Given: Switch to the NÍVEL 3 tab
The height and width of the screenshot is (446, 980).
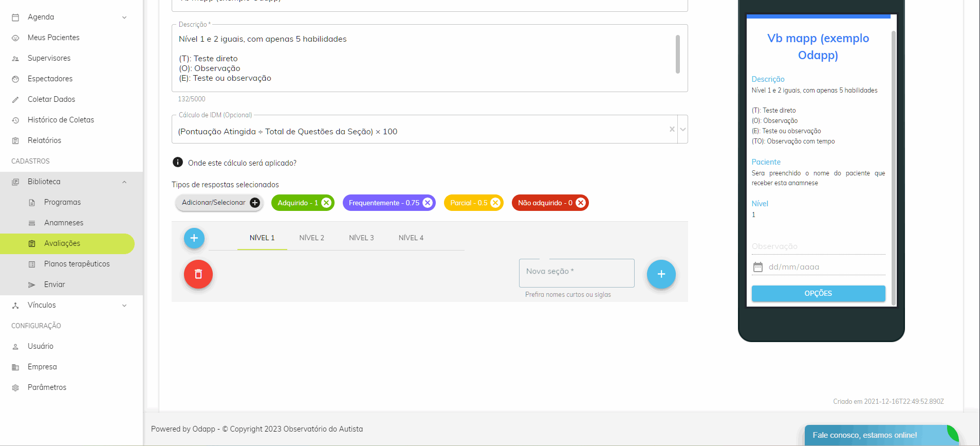Looking at the screenshot, I should 361,238.
